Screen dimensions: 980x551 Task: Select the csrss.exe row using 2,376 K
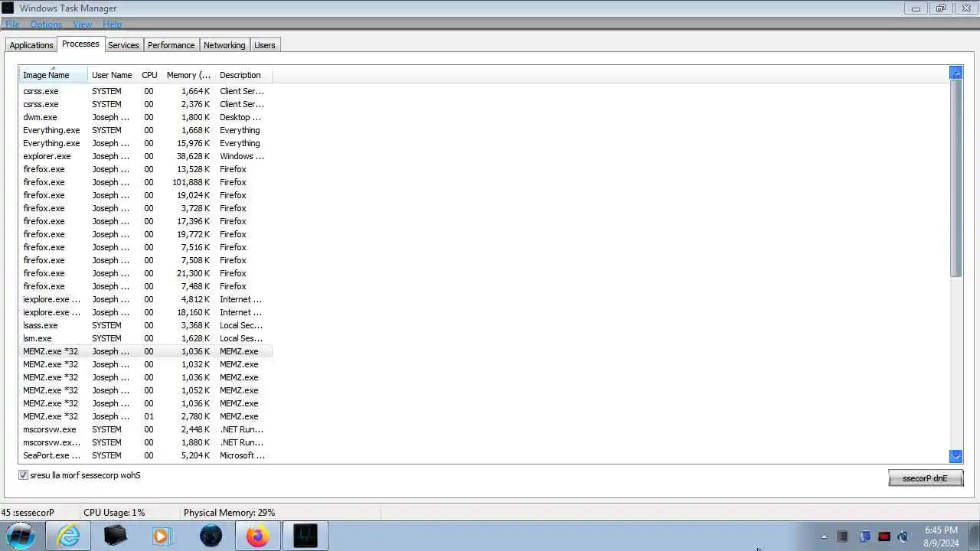(145, 104)
